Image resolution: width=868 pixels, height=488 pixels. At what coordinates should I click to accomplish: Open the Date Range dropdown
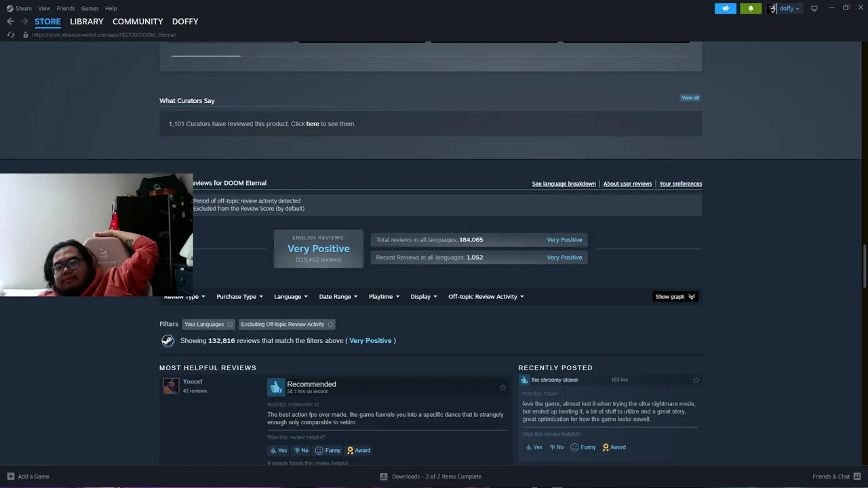coord(338,297)
